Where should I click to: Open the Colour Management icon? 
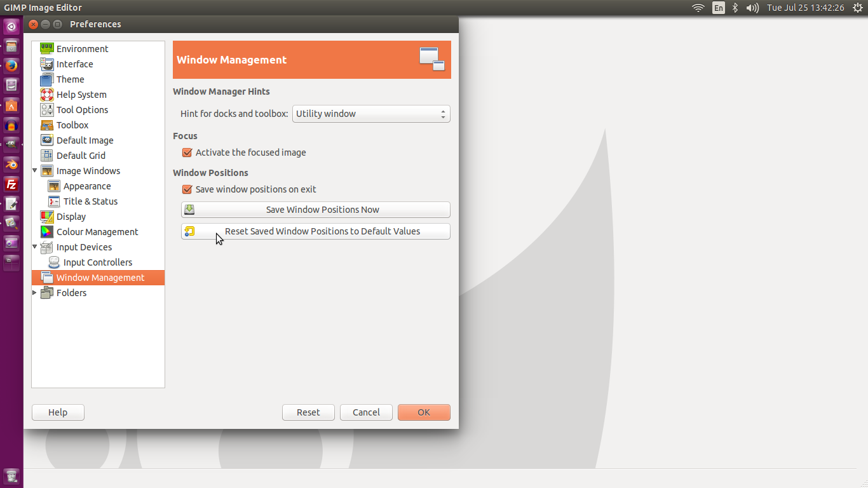click(47, 232)
